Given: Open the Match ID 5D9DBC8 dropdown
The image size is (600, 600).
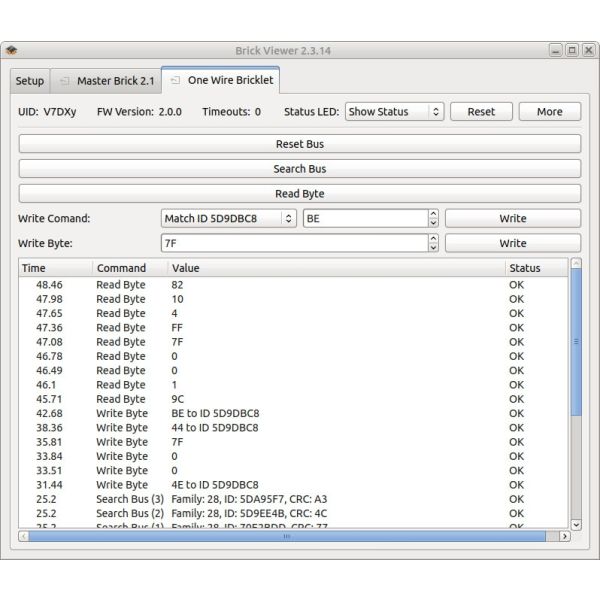Looking at the screenshot, I should pyautogui.click(x=229, y=218).
